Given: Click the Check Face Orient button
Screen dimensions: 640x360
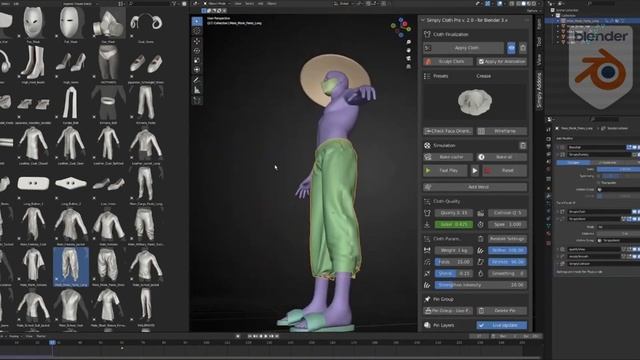Looking at the screenshot, I should [448, 131].
